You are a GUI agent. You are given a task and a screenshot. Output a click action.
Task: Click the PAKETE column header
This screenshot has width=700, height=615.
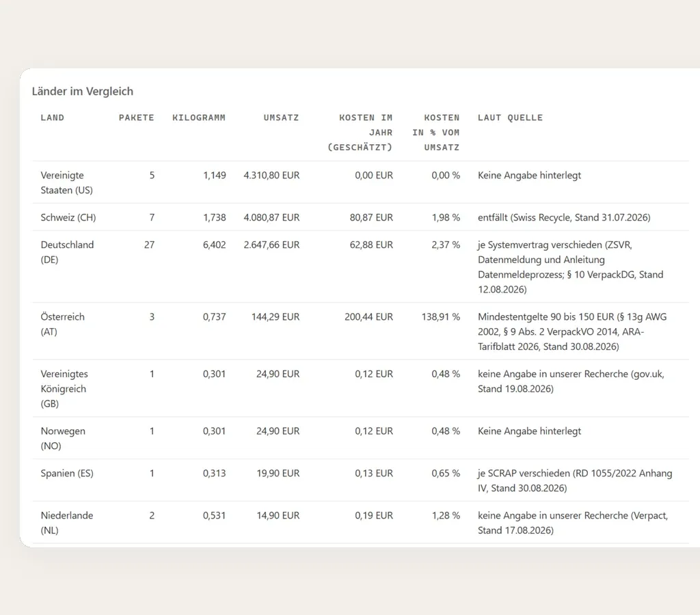pos(136,118)
